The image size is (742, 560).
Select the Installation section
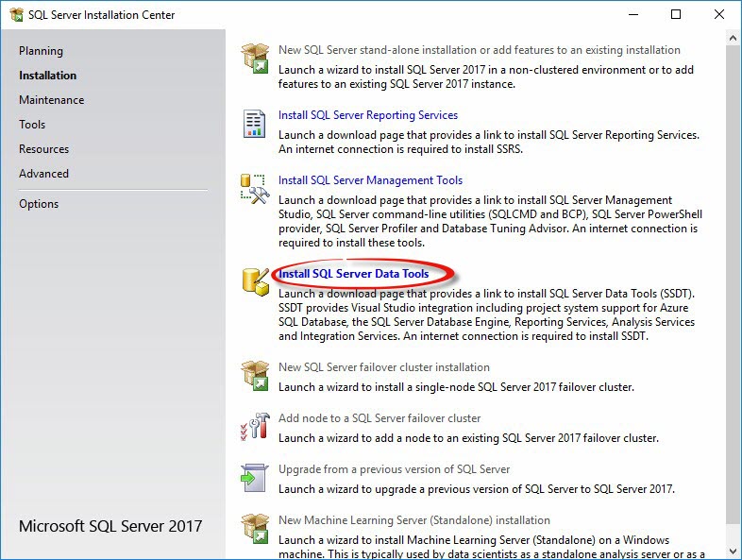47,76
